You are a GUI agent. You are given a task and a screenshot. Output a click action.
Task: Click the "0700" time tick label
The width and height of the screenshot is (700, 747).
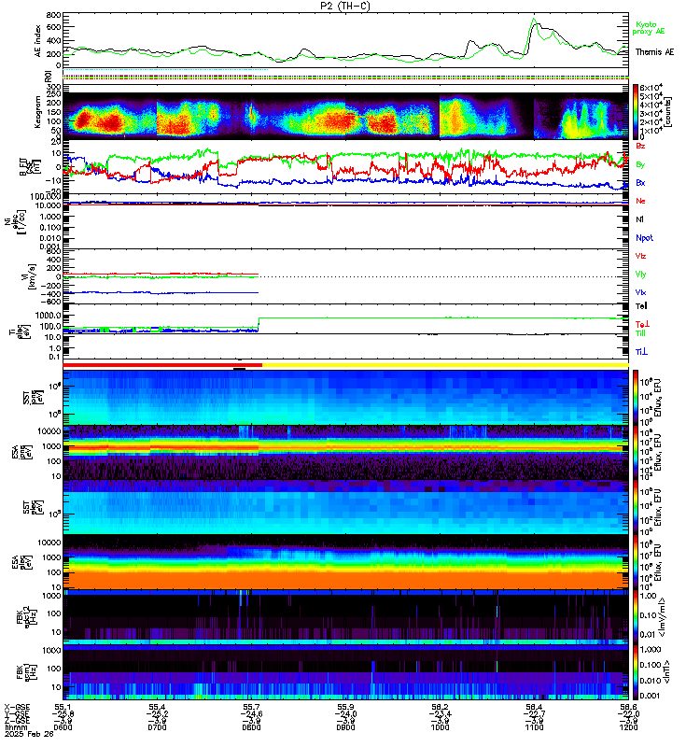coord(157,727)
